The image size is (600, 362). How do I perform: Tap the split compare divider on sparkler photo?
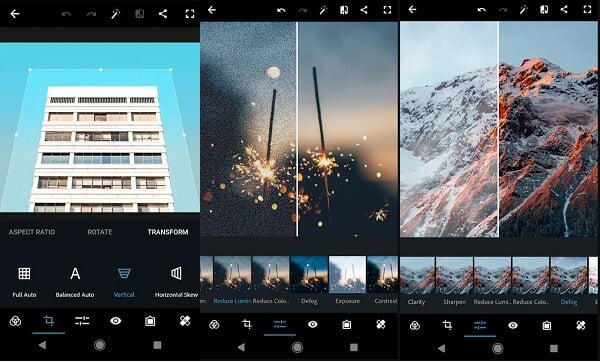[297, 129]
